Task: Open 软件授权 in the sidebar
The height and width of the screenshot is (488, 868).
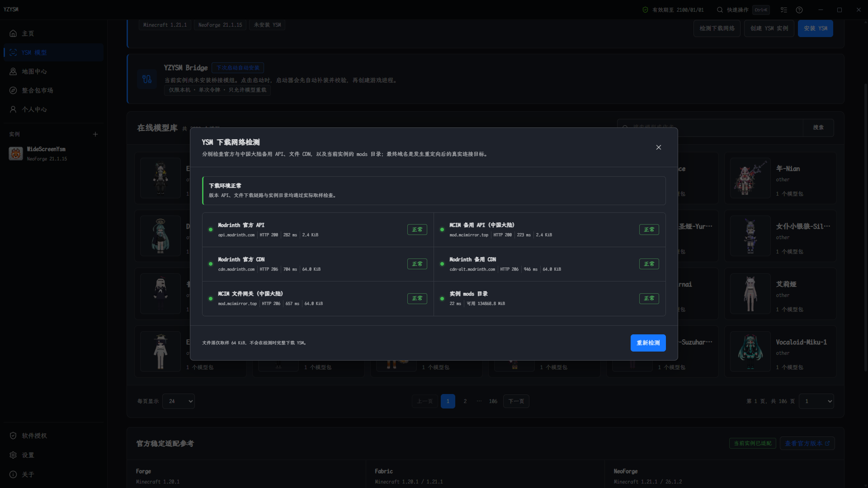Action: 53,436
